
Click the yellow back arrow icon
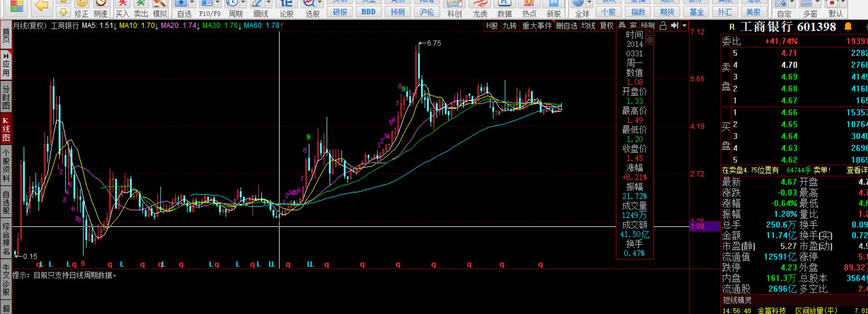click(41, 6)
